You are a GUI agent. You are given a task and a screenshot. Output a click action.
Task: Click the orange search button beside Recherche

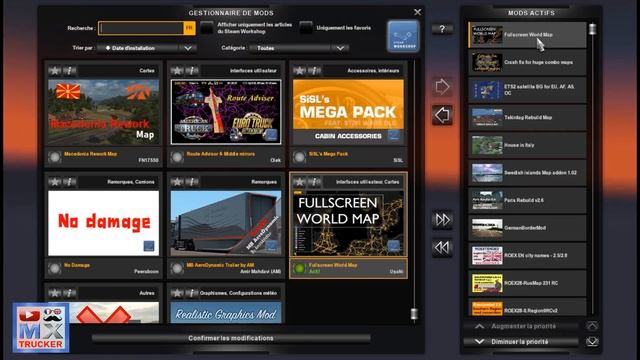(x=189, y=28)
